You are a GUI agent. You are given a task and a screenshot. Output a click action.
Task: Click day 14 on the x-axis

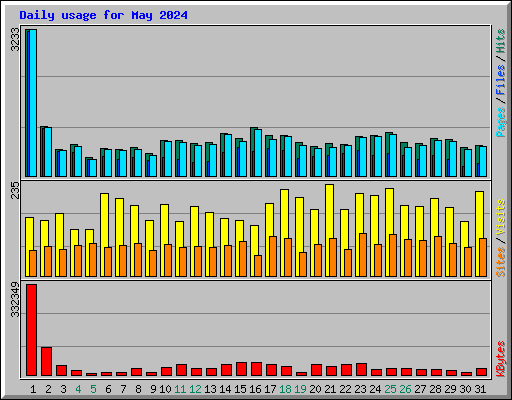pyautogui.click(x=225, y=389)
